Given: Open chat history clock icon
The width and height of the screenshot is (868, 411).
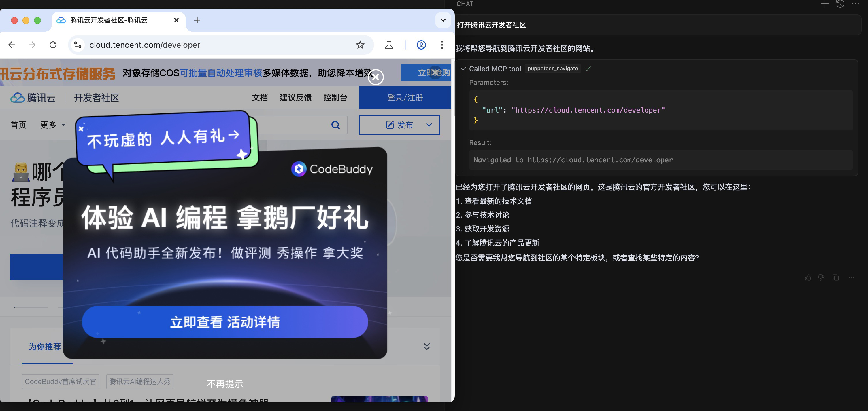Looking at the screenshot, I should coord(840,4).
